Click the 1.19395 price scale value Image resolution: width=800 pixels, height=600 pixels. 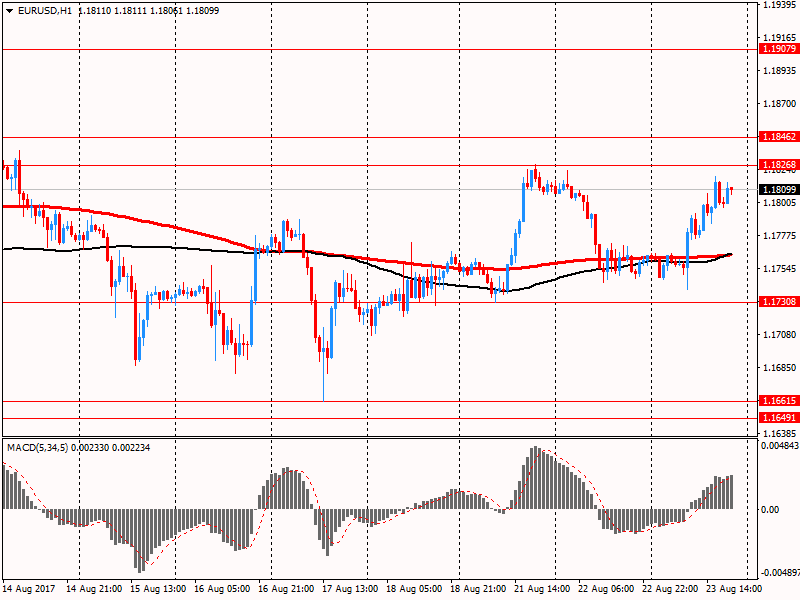point(779,5)
